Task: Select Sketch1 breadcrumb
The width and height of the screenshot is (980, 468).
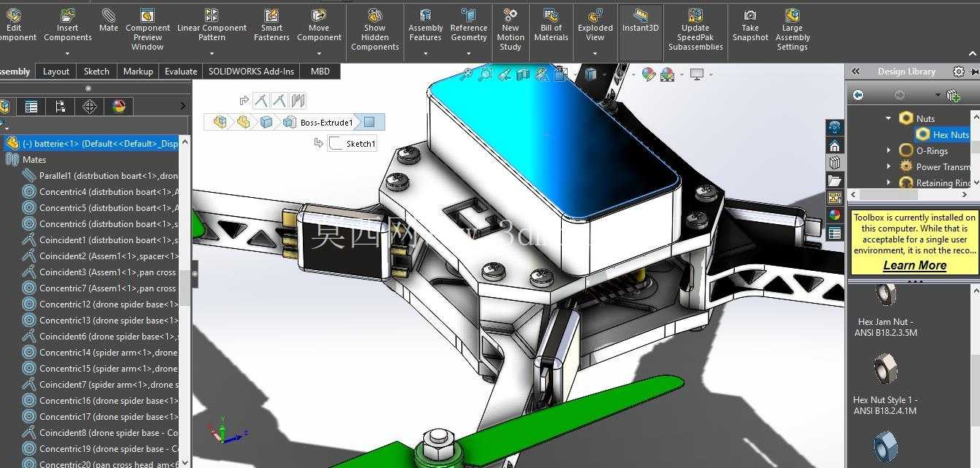Action: tap(352, 144)
